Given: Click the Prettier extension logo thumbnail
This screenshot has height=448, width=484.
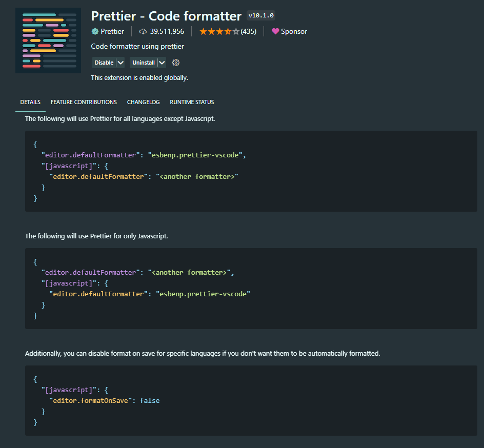Looking at the screenshot, I should pos(48,40).
